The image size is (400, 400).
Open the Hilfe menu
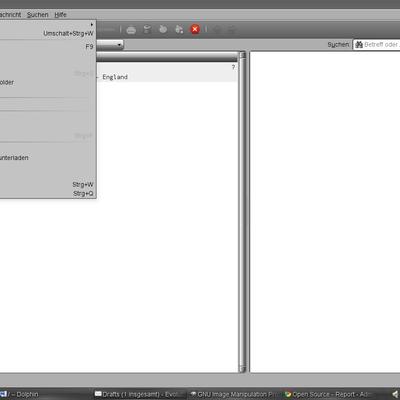point(61,15)
